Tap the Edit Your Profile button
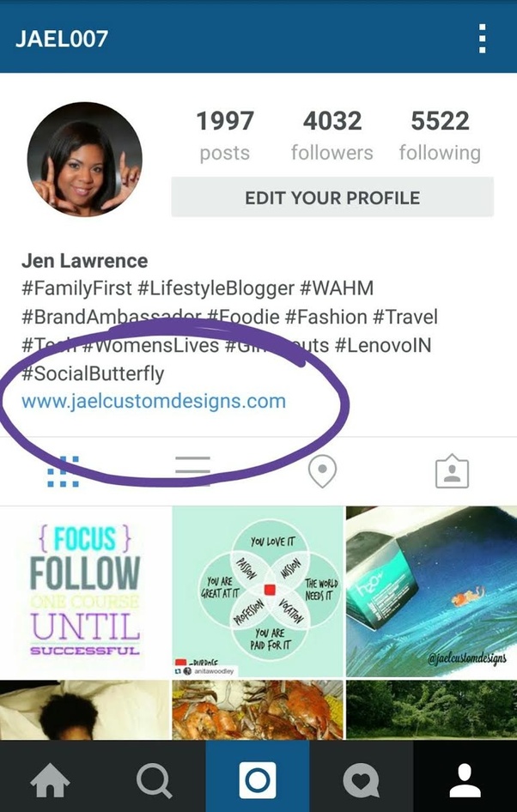Screen dimensions: 517x812 [332, 197]
